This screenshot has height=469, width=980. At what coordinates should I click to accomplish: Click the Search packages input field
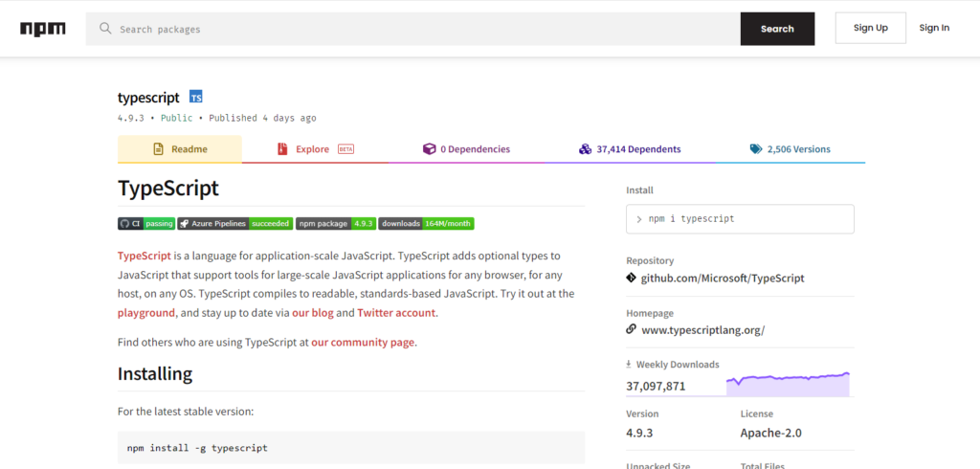413,29
